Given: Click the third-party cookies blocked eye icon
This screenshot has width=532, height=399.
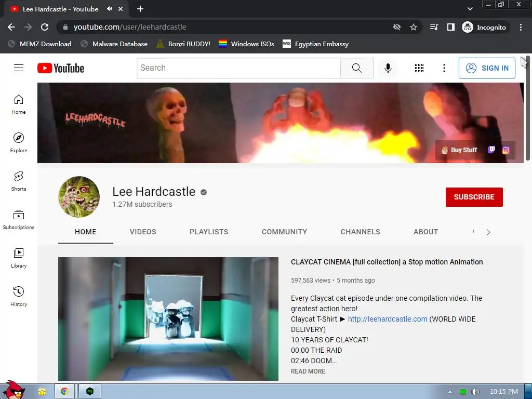Looking at the screenshot, I should click(x=396, y=27).
